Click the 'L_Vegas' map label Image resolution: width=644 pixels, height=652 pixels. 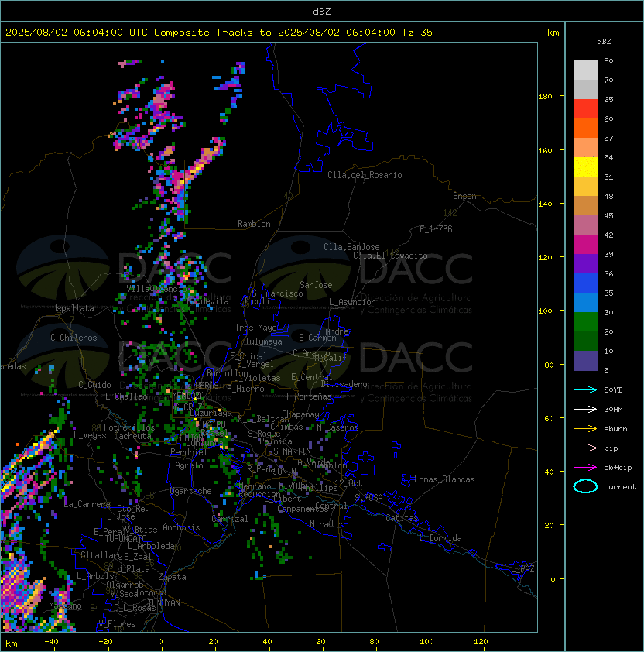click(90, 435)
